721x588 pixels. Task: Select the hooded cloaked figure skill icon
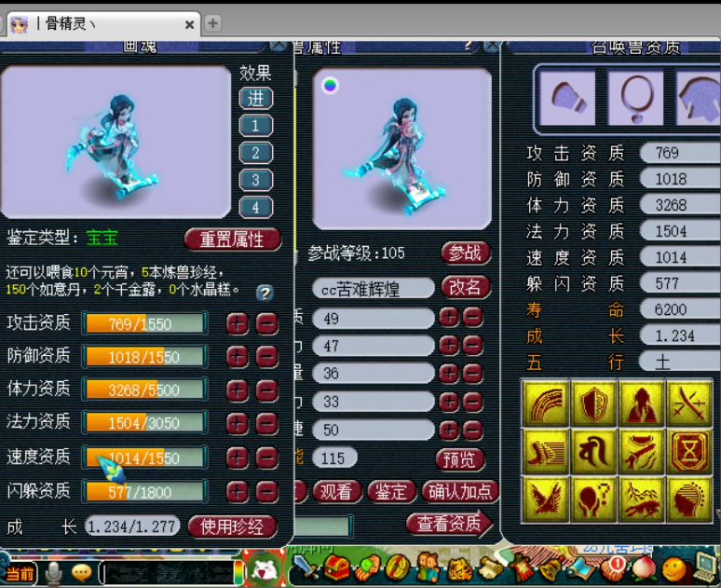pos(642,404)
